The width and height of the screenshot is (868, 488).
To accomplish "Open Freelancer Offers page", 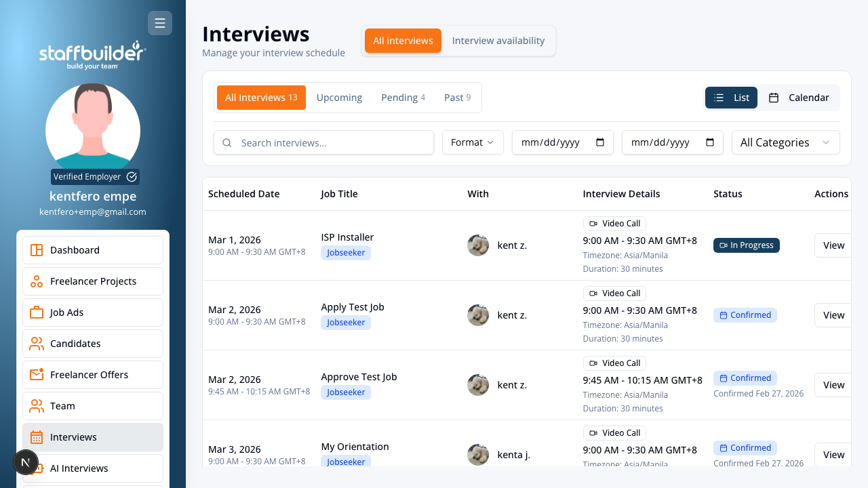I will 93,375.
